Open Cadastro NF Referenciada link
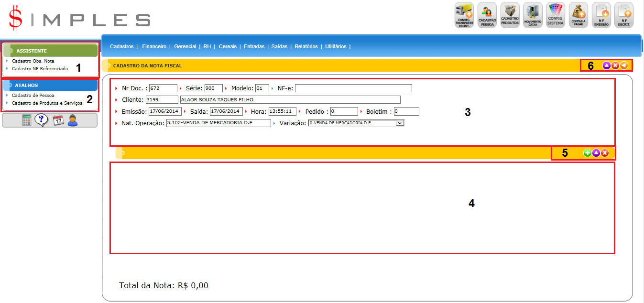This screenshot has height=303, width=644. click(40, 69)
